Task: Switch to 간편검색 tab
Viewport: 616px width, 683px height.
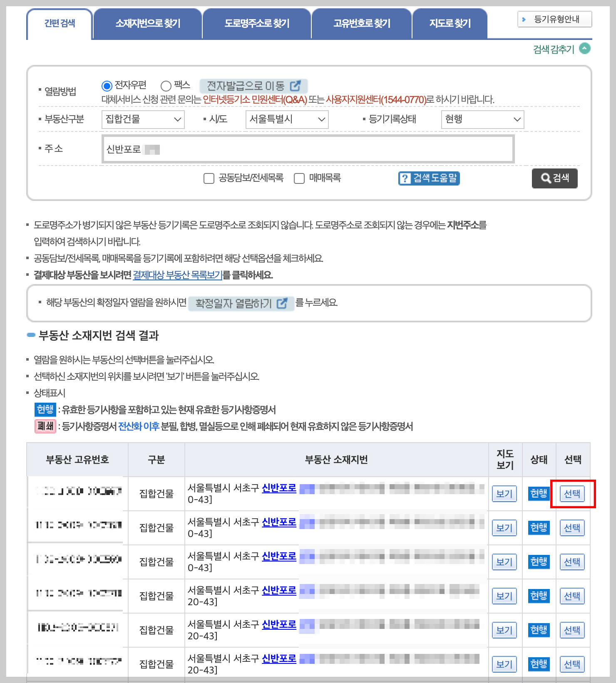Action: pos(60,24)
